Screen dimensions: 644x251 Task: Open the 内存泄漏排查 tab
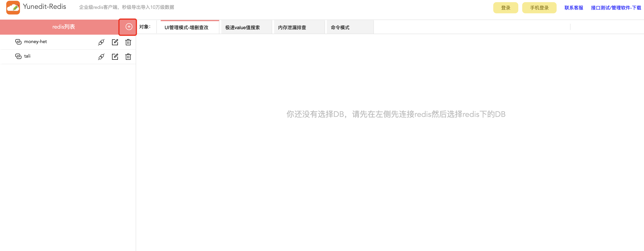click(x=292, y=28)
